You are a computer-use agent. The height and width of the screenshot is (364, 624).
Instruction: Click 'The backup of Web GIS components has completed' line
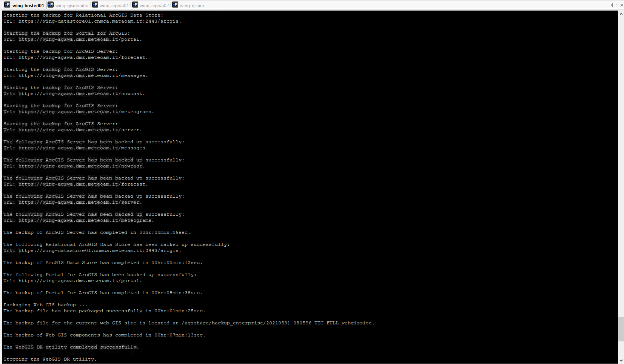(105, 335)
